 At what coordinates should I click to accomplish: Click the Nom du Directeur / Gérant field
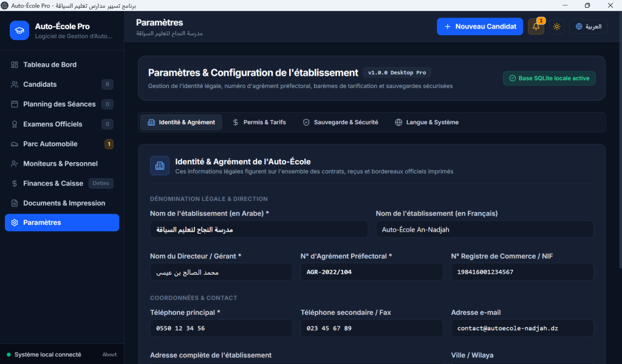tap(221, 272)
